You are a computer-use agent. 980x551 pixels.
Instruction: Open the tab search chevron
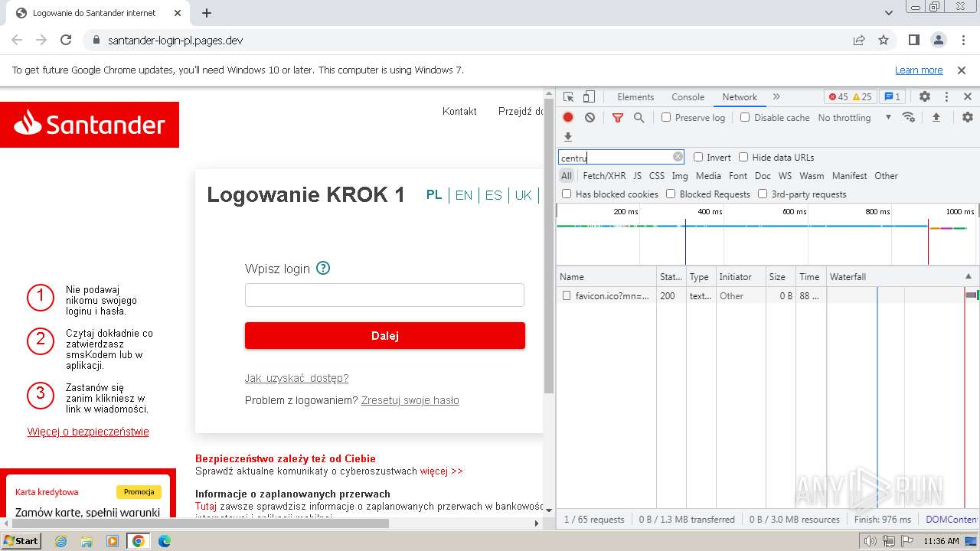pyautogui.click(x=889, y=13)
